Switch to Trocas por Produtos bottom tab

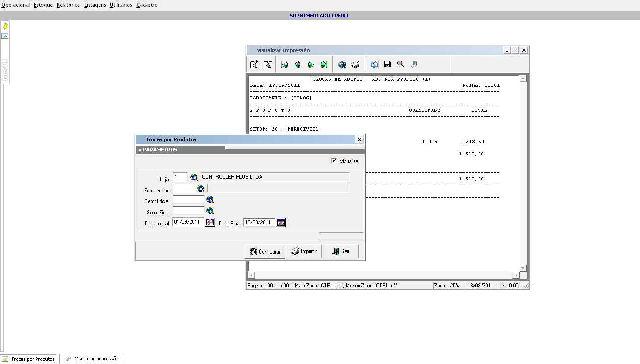pos(29,359)
